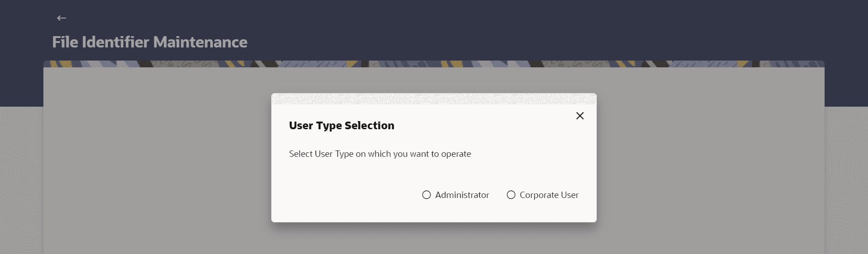Click the File Identifier Maintenance page title
This screenshot has width=868, height=254.
point(150,42)
